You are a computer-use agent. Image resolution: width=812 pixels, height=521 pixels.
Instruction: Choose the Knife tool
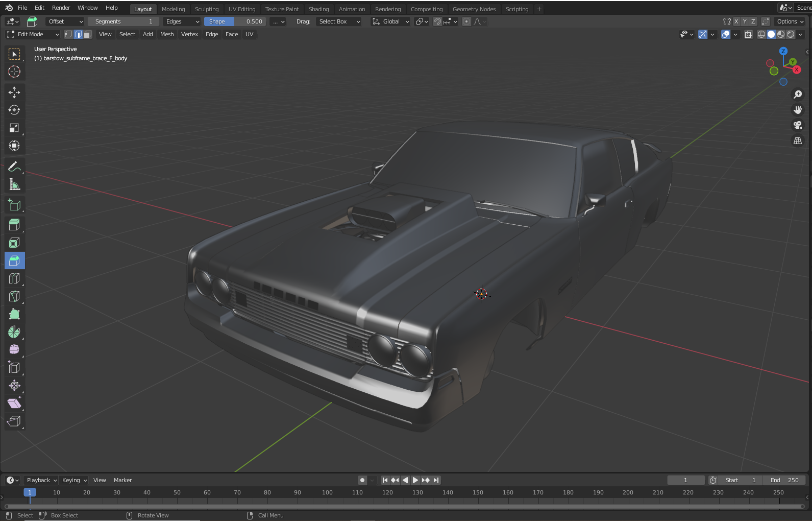[14, 296]
